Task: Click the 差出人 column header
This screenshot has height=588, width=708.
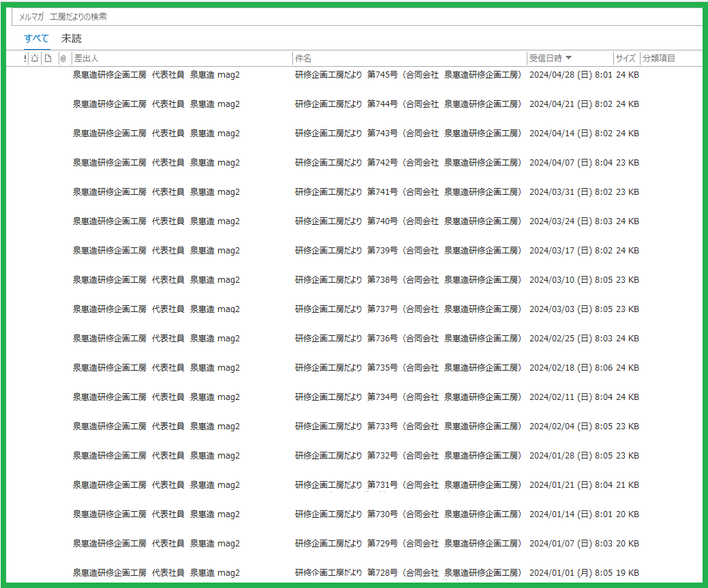Action: 87,59
